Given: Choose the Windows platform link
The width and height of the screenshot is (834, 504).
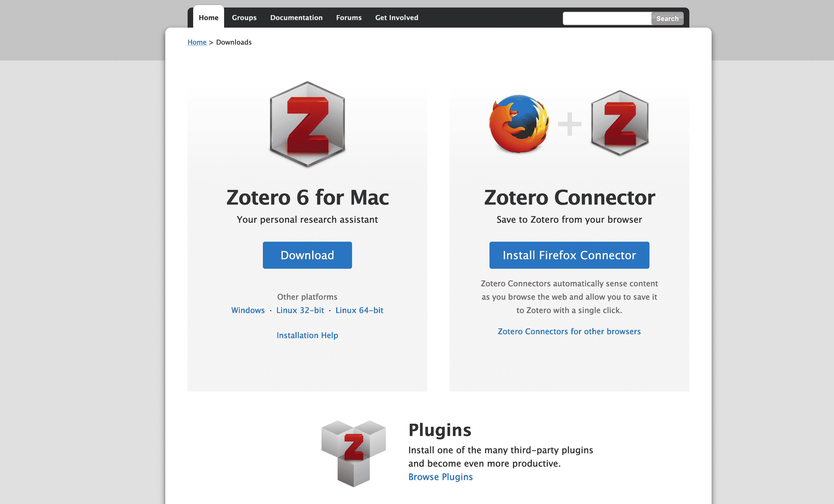Looking at the screenshot, I should [248, 310].
